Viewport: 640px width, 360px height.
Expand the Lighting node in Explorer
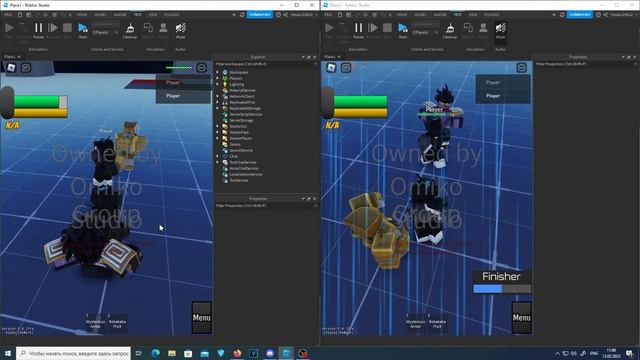(x=218, y=84)
